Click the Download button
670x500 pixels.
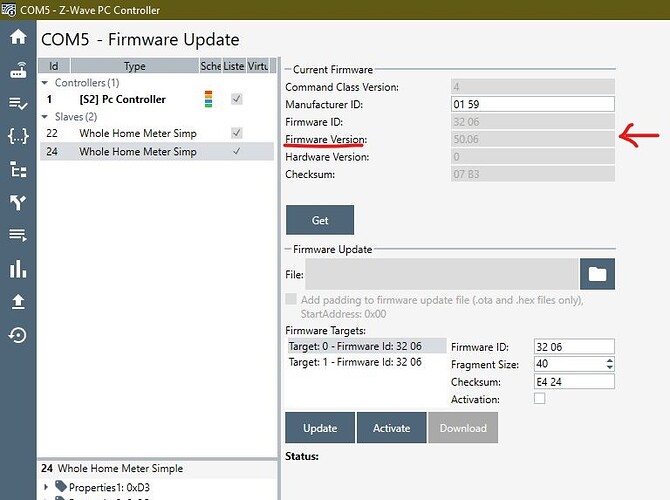coord(463,428)
